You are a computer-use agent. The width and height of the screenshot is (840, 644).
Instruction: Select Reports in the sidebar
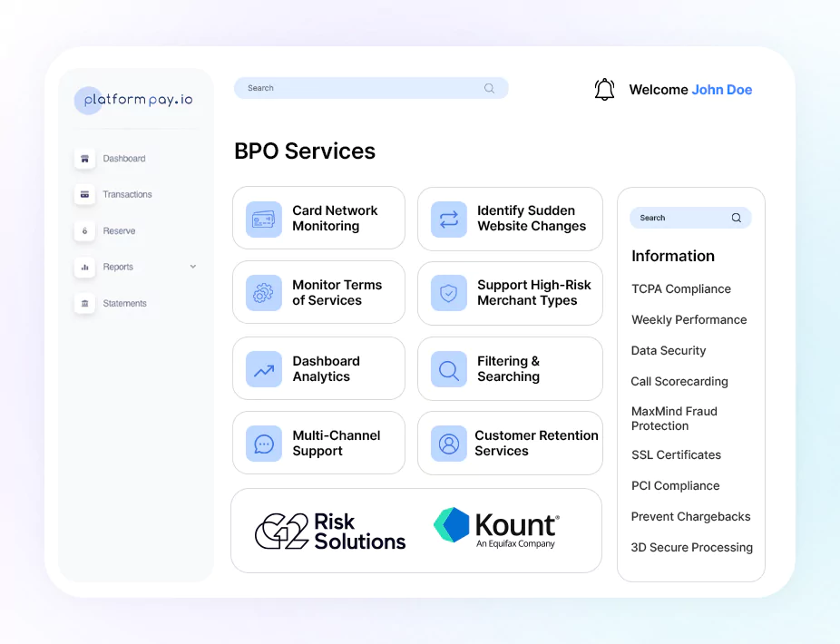pos(118,267)
